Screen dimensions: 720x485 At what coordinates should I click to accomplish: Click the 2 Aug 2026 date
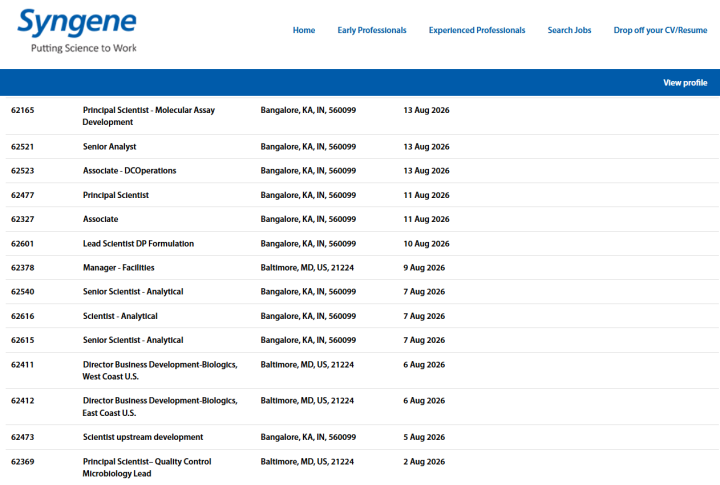point(424,462)
